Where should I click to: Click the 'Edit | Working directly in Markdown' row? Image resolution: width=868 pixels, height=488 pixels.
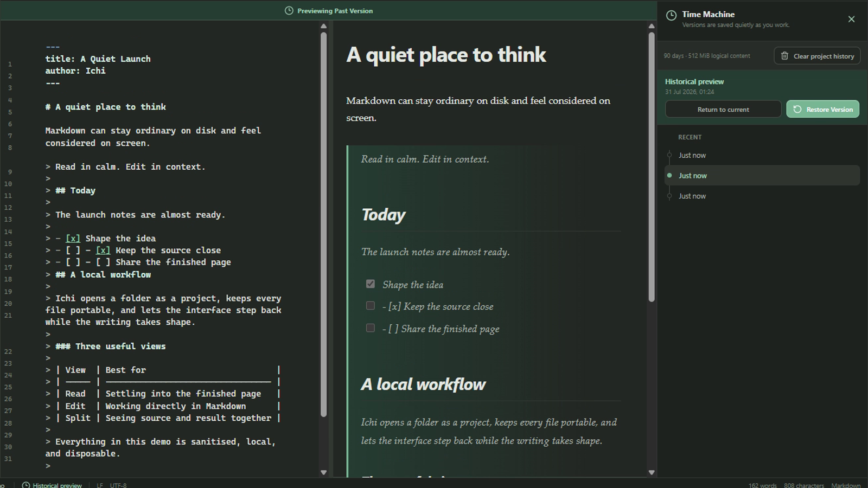click(163, 406)
